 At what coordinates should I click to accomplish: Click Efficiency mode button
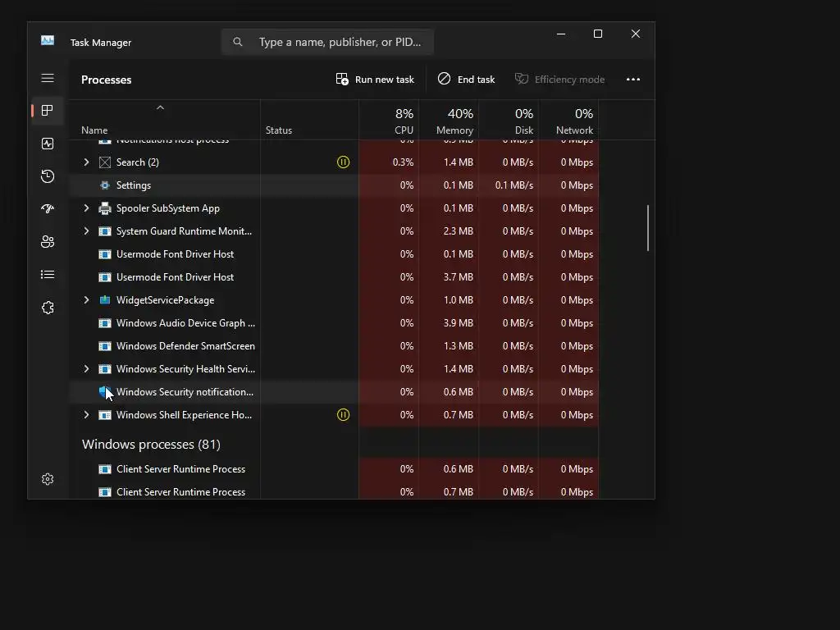(559, 80)
